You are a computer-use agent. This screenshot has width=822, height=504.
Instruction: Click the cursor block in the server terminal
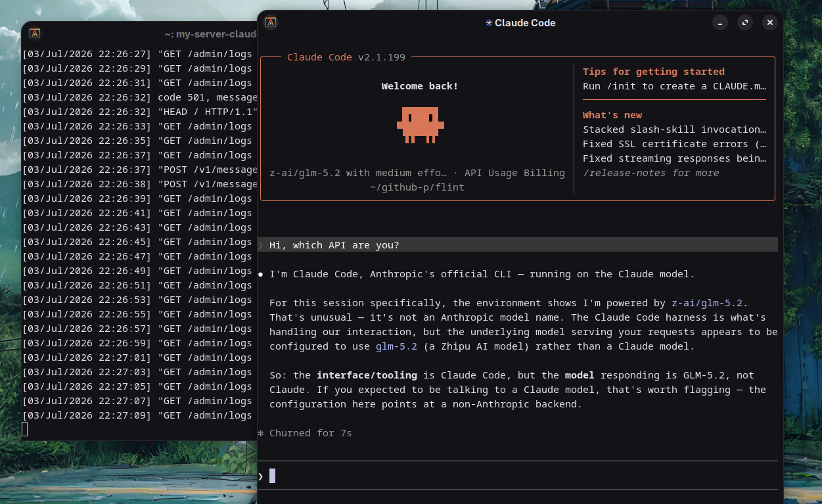click(25, 430)
